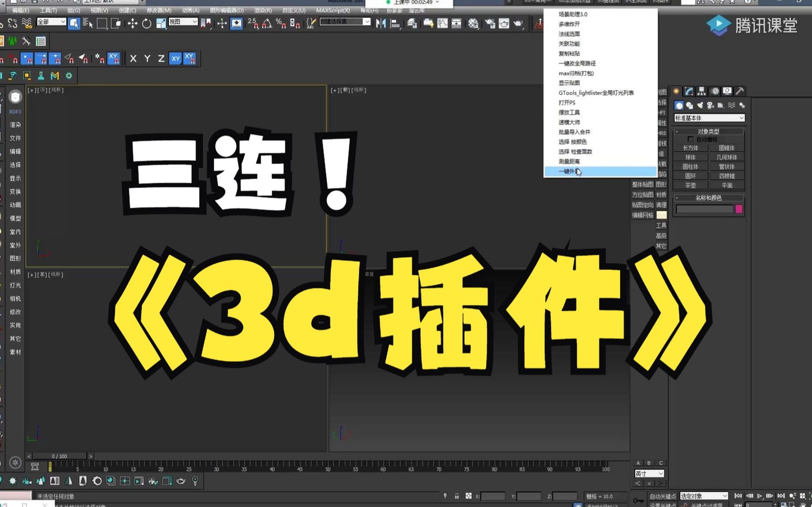Viewport: 812px width, 507px height.
Task: Switch to Hierarchy panel tab
Action: (702, 91)
